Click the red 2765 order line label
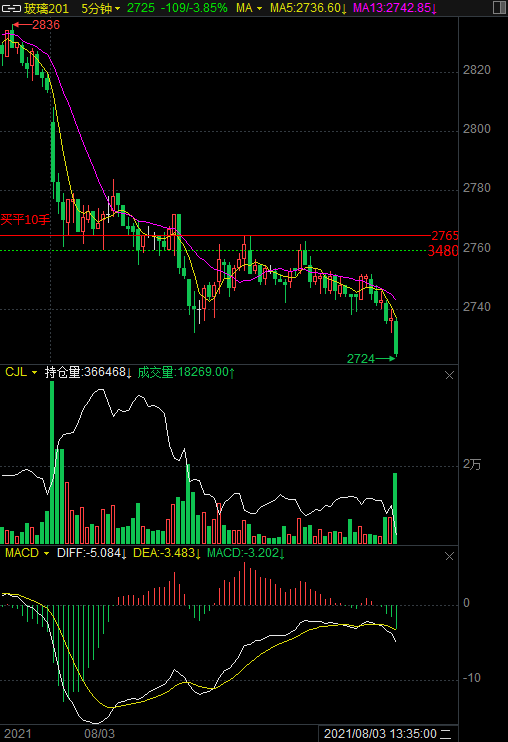 click(445, 235)
